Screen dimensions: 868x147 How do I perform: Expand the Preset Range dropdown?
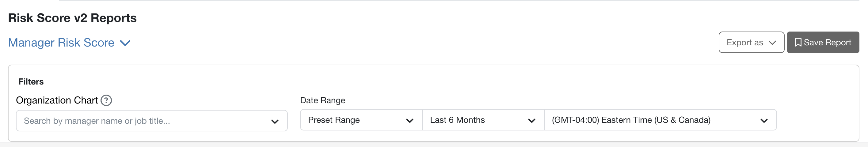(360, 120)
